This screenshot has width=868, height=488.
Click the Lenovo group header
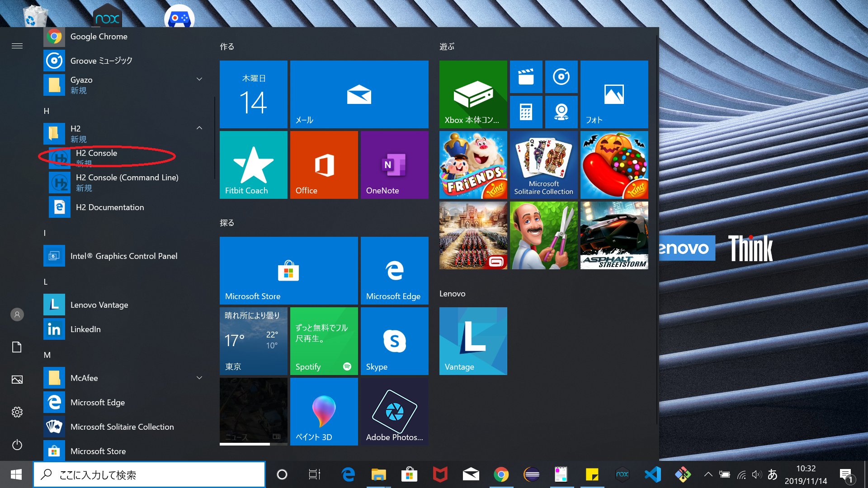(452, 294)
